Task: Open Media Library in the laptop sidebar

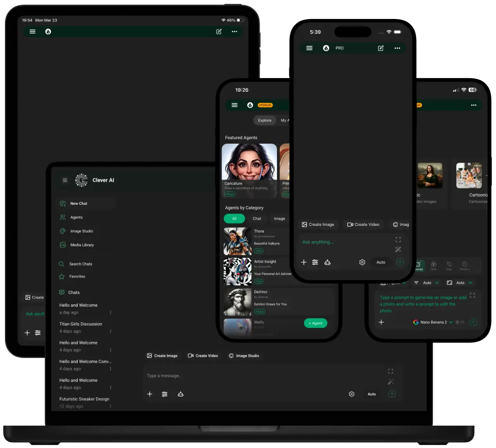Action: [82, 245]
